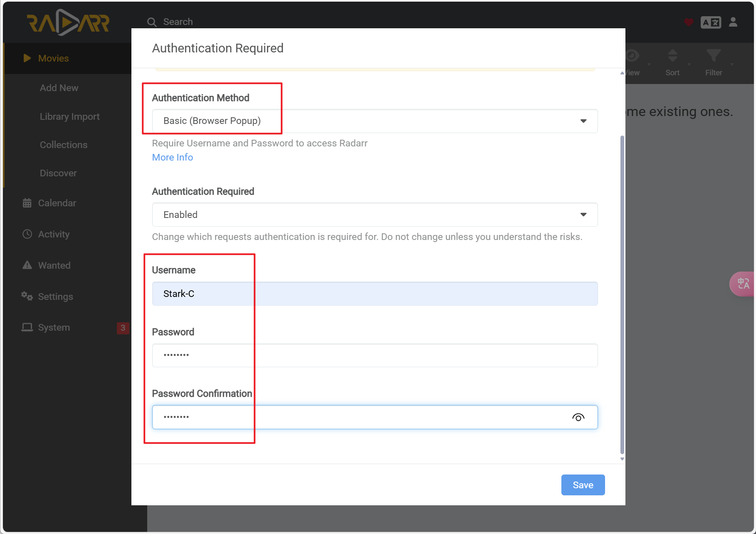The image size is (756, 534).
Task: Click the Movies play arrow icon
Action: click(27, 58)
